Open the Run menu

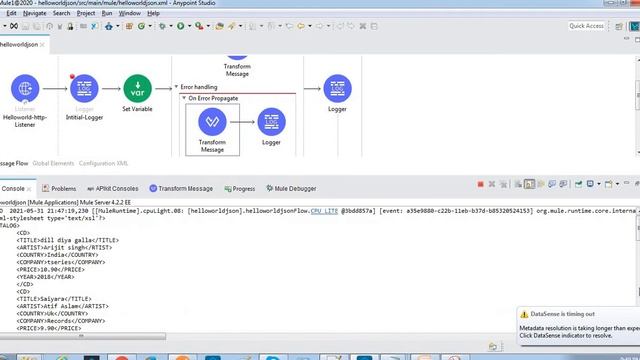[x=107, y=13]
